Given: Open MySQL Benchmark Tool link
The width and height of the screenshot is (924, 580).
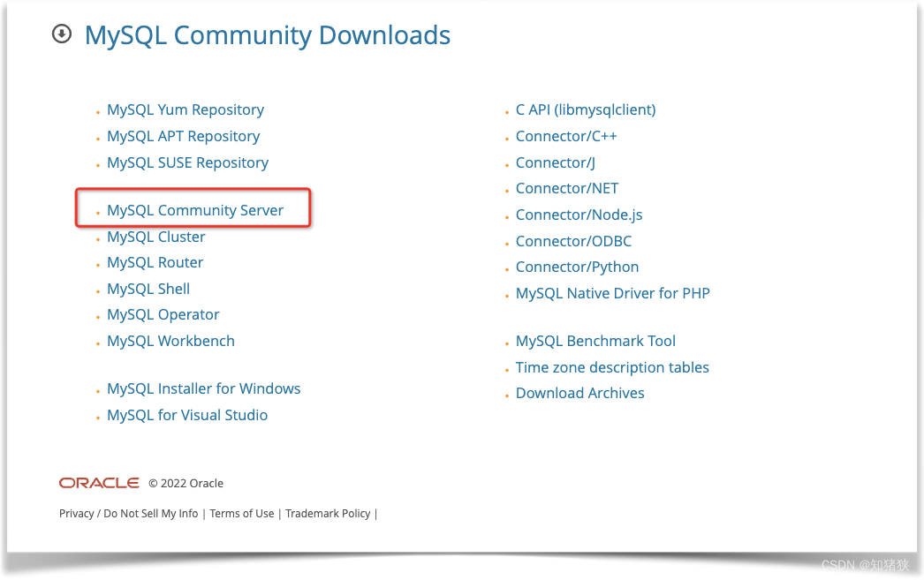Looking at the screenshot, I should (595, 341).
